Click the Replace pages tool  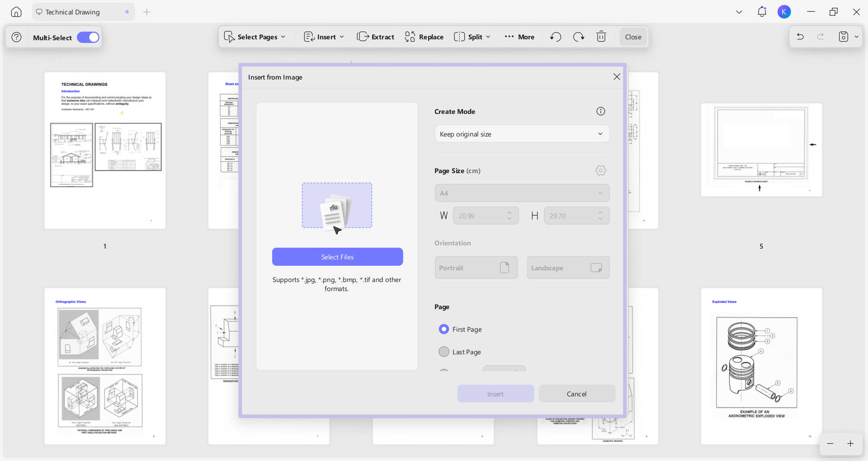(x=424, y=37)
